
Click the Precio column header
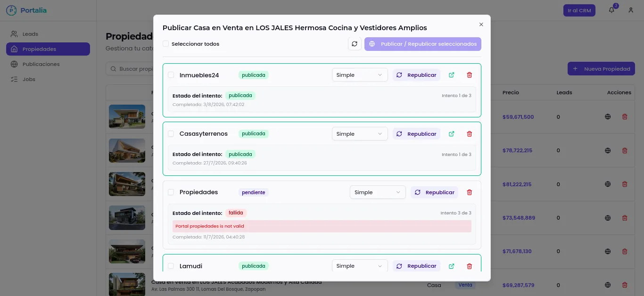[x=511, y=92]
